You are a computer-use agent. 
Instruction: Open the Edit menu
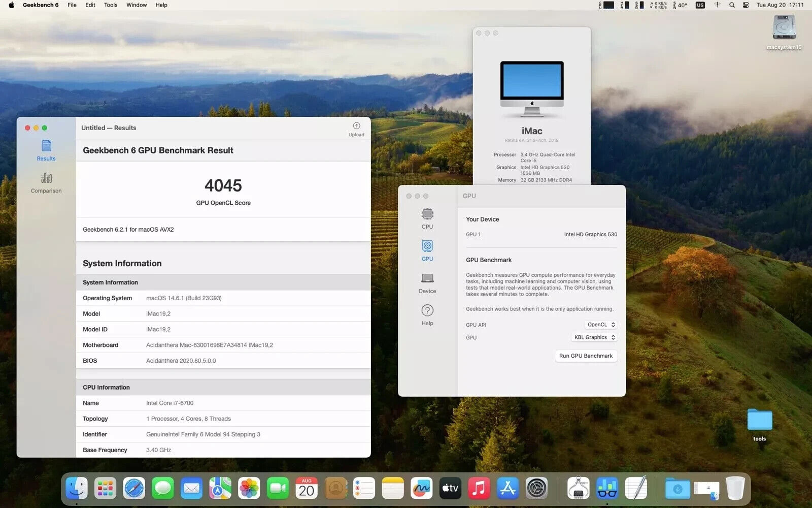click(x=90, y=5)
